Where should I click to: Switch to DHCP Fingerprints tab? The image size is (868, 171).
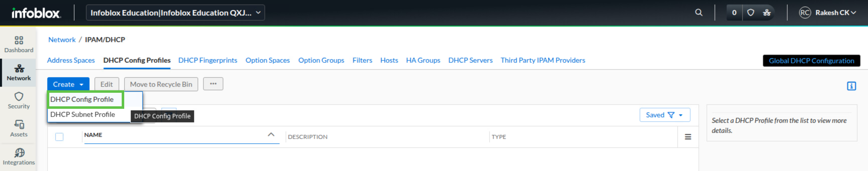coord(207,60)
